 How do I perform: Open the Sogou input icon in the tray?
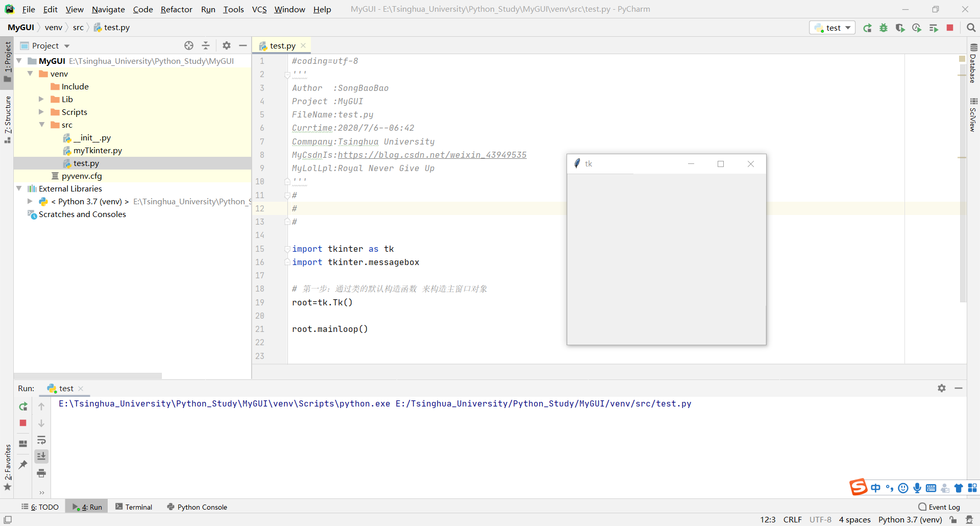[859, 487]
